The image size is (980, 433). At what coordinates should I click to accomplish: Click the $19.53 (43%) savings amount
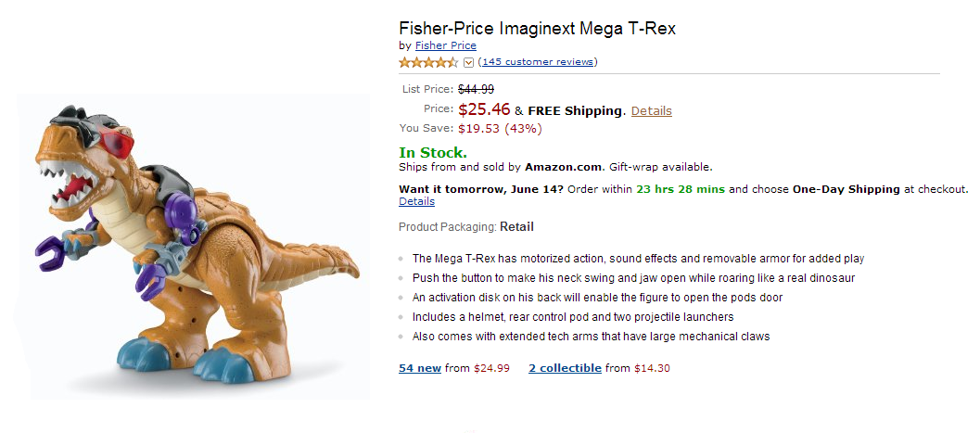(500, 128)
